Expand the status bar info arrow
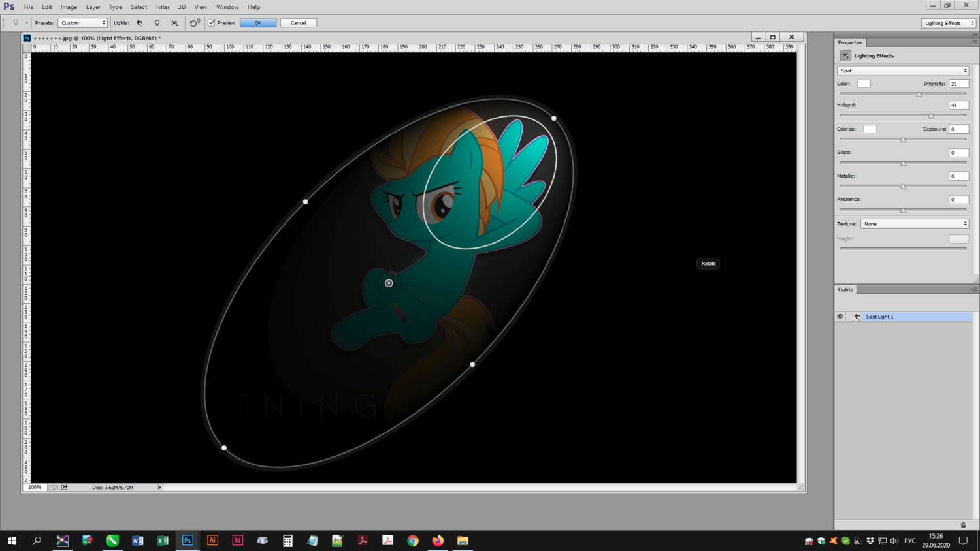The height and width of the screenshot is (551, 980). (x=159, y=487)
